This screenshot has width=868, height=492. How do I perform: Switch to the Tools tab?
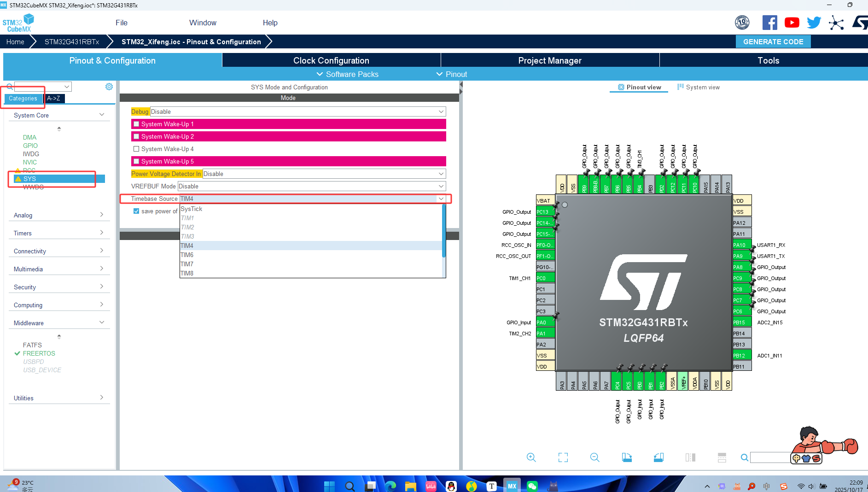click(x=764, y=60)
